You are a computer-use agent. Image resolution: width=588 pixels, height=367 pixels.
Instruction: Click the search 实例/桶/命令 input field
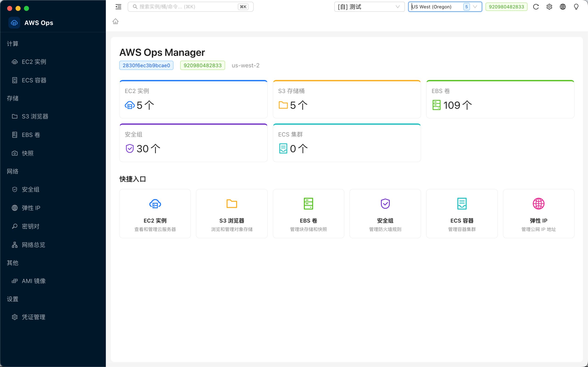click(x=190, y=7)
